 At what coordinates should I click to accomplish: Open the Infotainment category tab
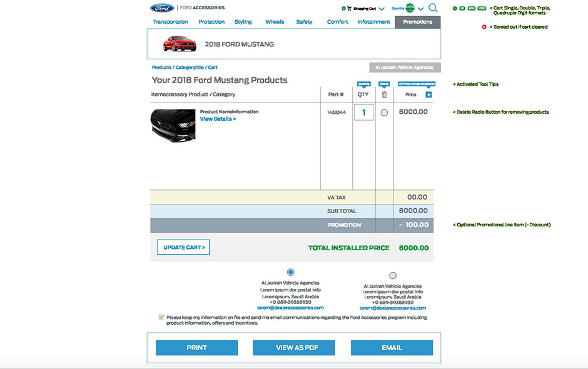(373, 22)
